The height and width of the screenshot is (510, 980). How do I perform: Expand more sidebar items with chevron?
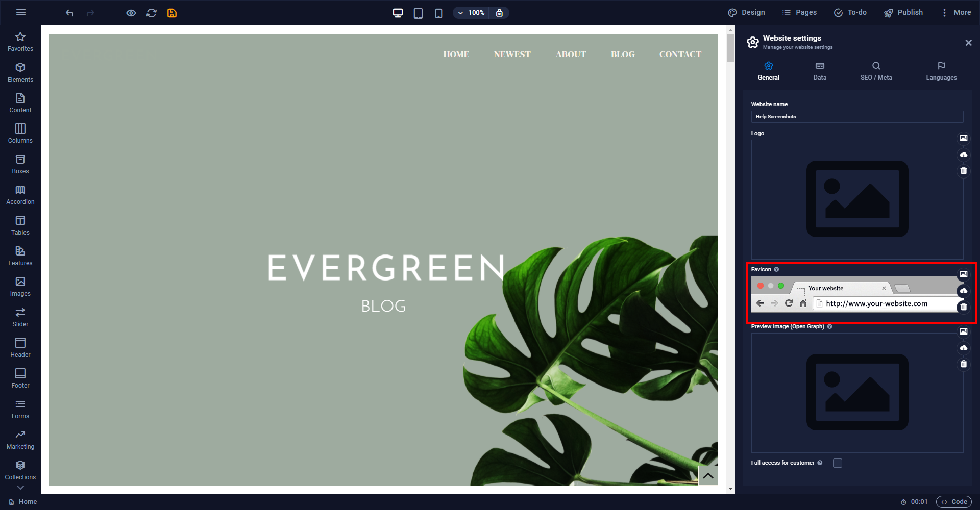click(x=20, y=488)
